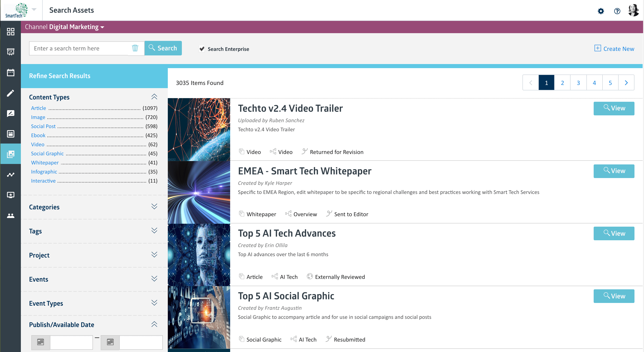Open the dashboard grid icon in sidebar
Screen dimensions: 644x352
(10, 32)
